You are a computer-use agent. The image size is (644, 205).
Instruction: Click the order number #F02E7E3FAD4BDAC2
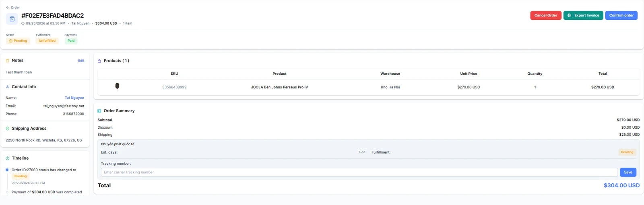tap(53, 16)
